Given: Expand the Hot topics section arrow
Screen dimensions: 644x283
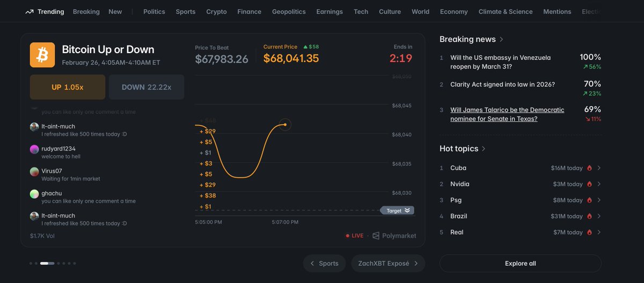Looking at the screenshot, I should tap(484, 149).
